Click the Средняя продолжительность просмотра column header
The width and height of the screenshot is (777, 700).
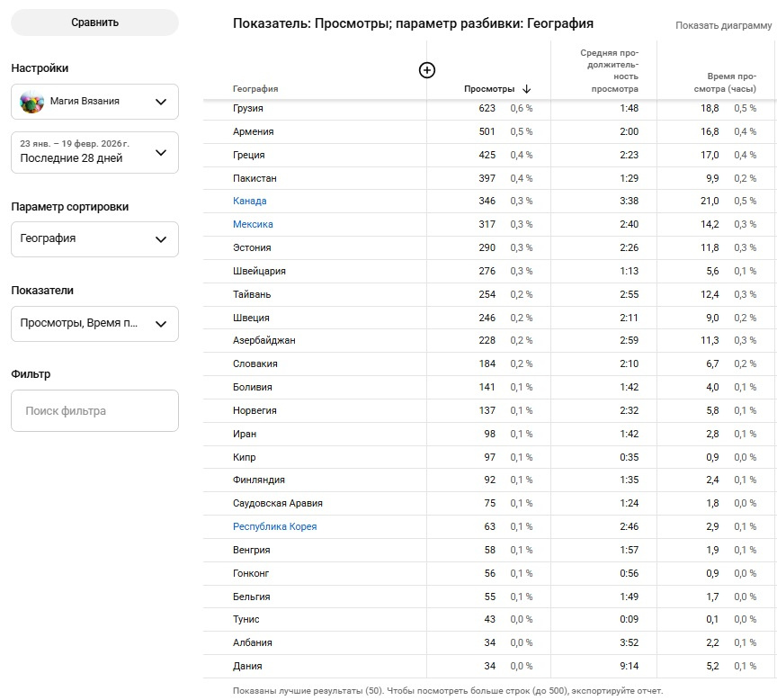[609, 71]
